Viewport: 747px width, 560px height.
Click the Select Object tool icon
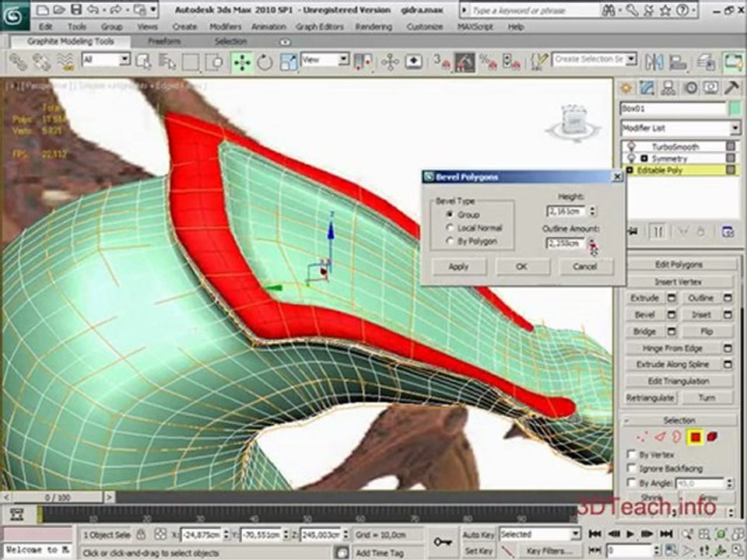143,62
